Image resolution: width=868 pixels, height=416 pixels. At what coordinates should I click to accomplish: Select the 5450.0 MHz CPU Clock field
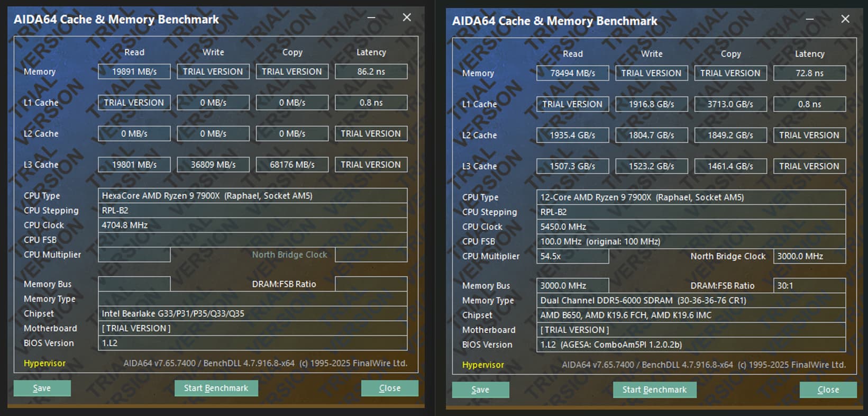click(x=691, y=227)
